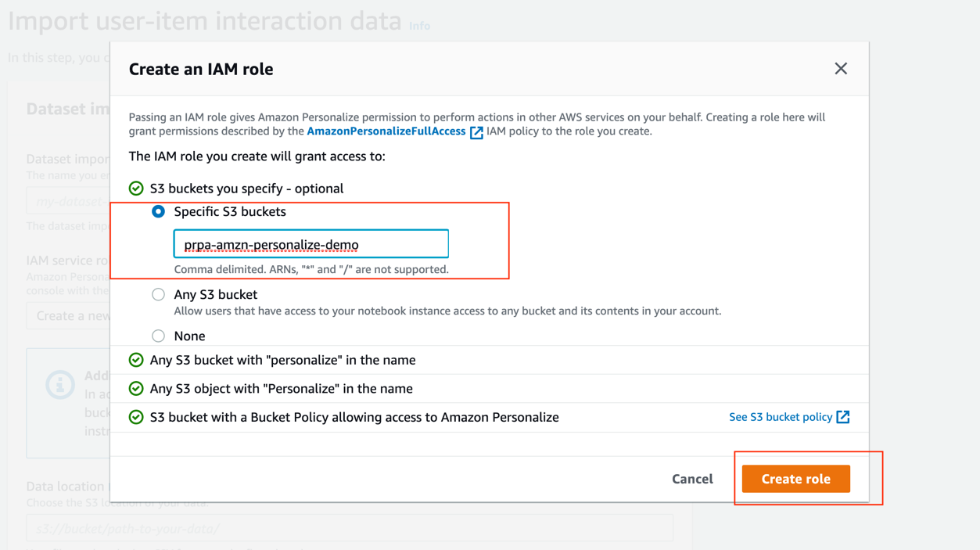Click the Cancel button
The height and width of the screenshot is (550, 980).
pos(692,479)
